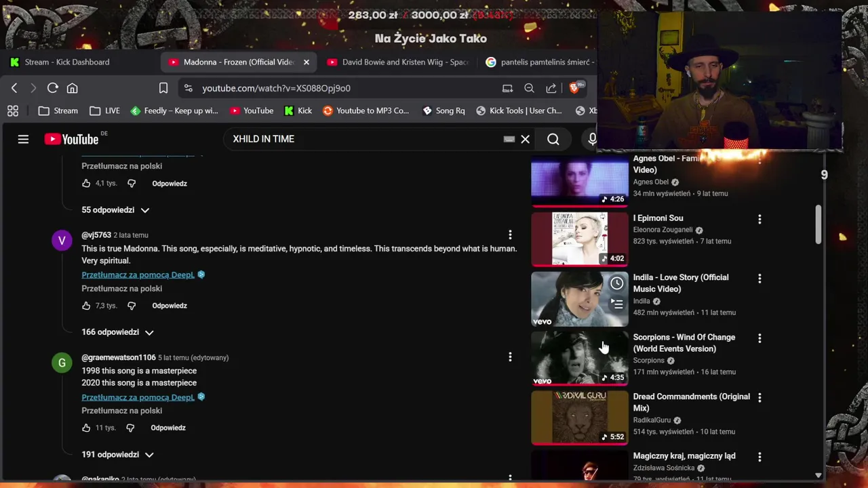This screenshot has width=868, height=488.
Task: Click Przetłumacz na polski under @graemewatson1106
Action: (x=122, y=411)
